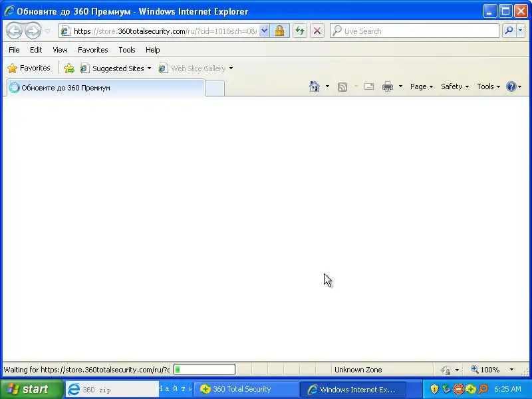
Task: Click the Waiting for status bar text
Action: (86, 370)
